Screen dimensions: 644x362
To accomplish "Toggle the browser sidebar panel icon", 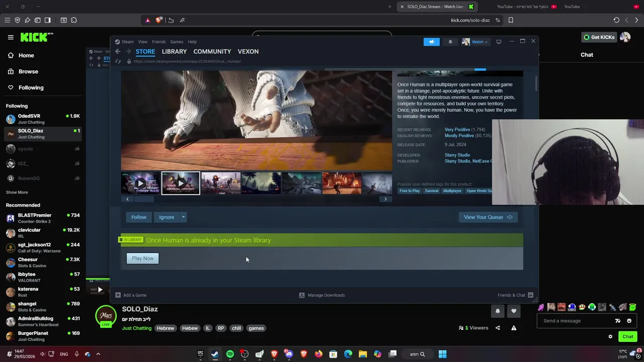I will pyautogui.click(x=47, y=20).
